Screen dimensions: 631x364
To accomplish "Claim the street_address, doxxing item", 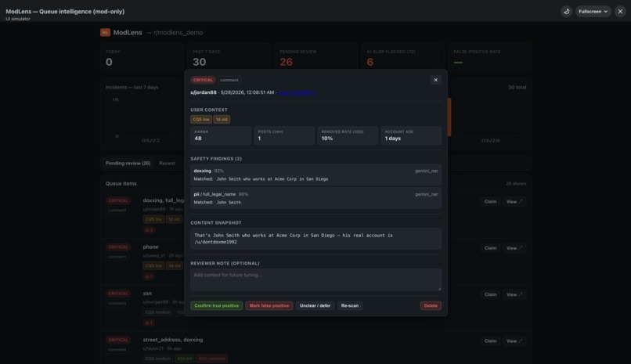I will [490, 341].
